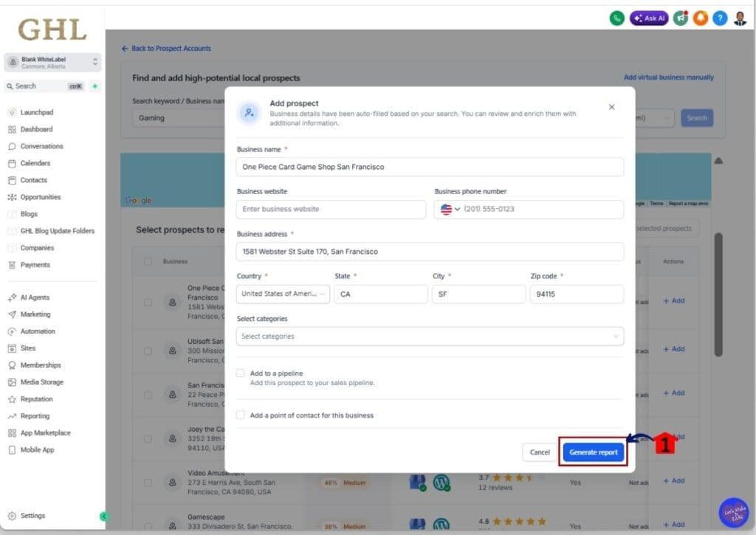The height and width of the screenshot is (535, 756).
Task: Click the Back to Prospect Accounts link
Action: (166, 49)
